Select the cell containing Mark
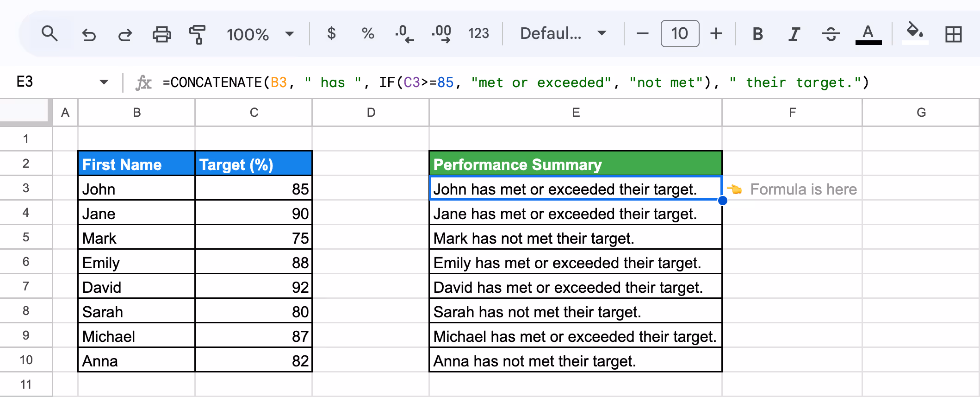Viewport: 980px width, 397px height. click(x=136, y=237)
